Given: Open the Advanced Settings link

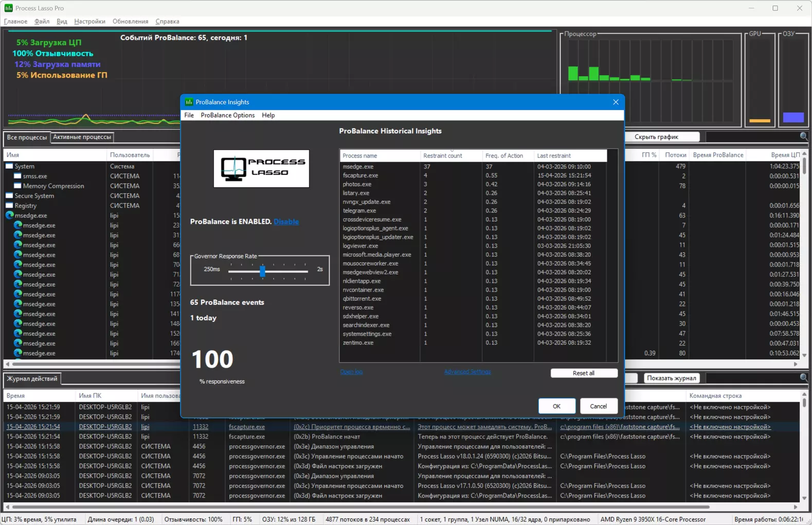Looking at the screenshot, I should click(467, 372).
